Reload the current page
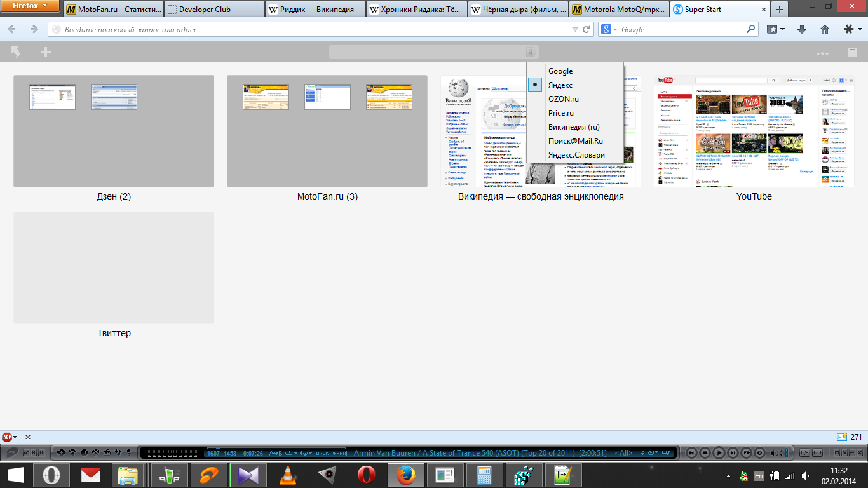 click(x=587, y=29)
